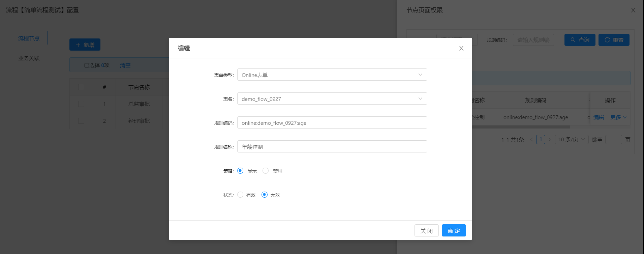The height and width of the screenshot is (254, 644).
Task: Switch to 流程节点 tab
Action: point(29,38)
